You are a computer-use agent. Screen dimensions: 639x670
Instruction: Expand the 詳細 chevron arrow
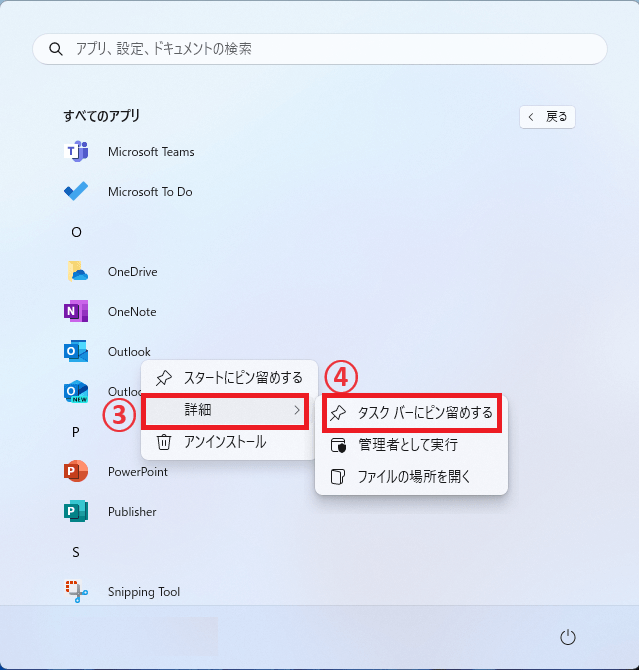tap(297, 410)
